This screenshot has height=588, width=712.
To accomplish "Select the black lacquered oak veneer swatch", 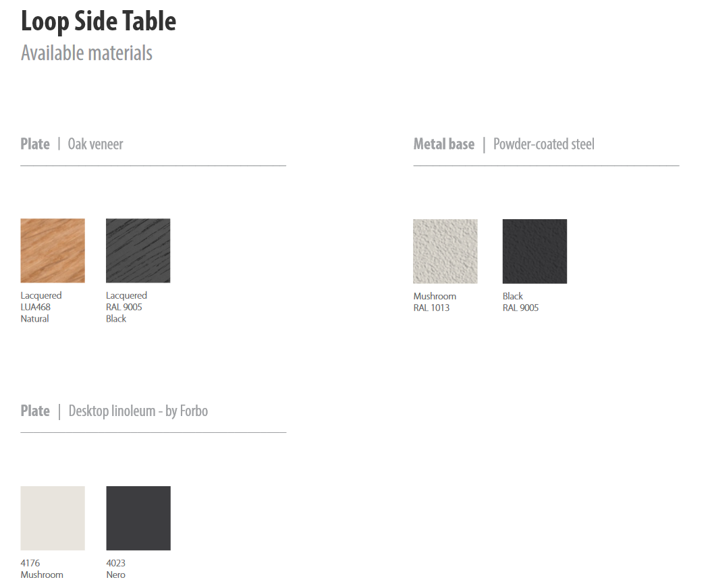I will (x=138, y=250).
